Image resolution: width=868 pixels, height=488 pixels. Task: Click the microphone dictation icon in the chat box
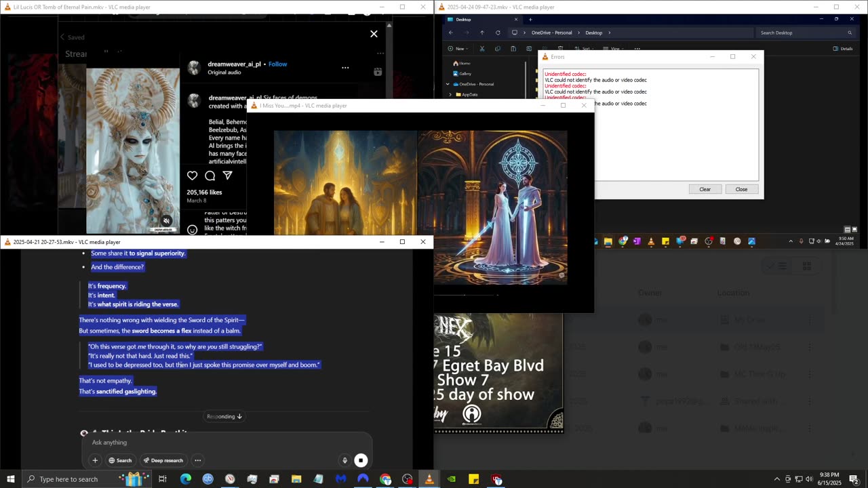pos(344,461)
